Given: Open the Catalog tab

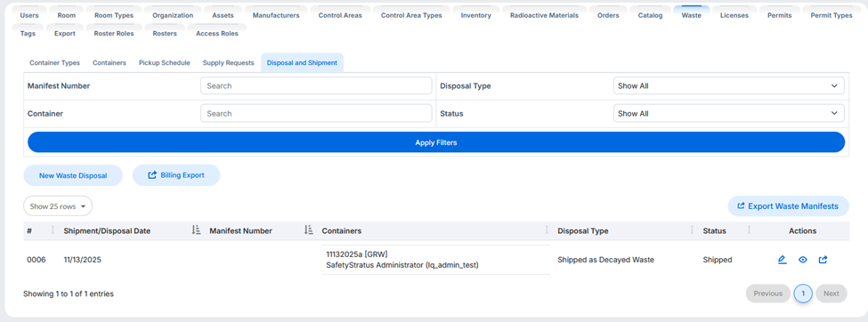Looking at the screenshot, I should [650, 15].
